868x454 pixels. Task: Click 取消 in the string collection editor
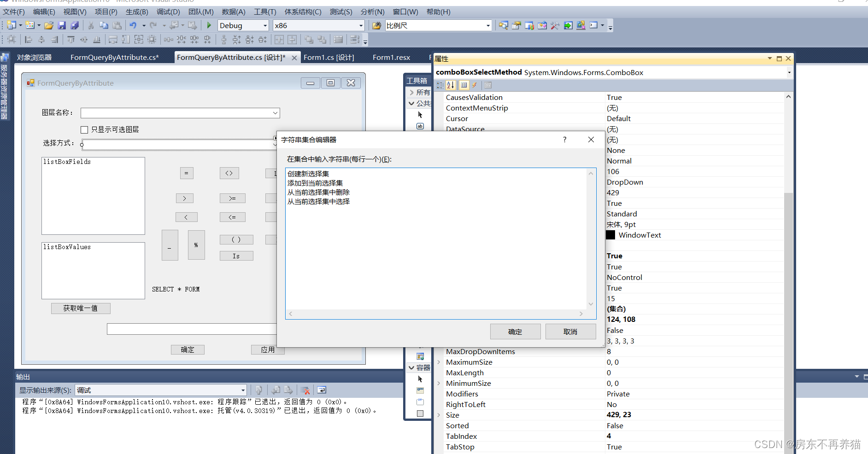[x=570, y=332]
